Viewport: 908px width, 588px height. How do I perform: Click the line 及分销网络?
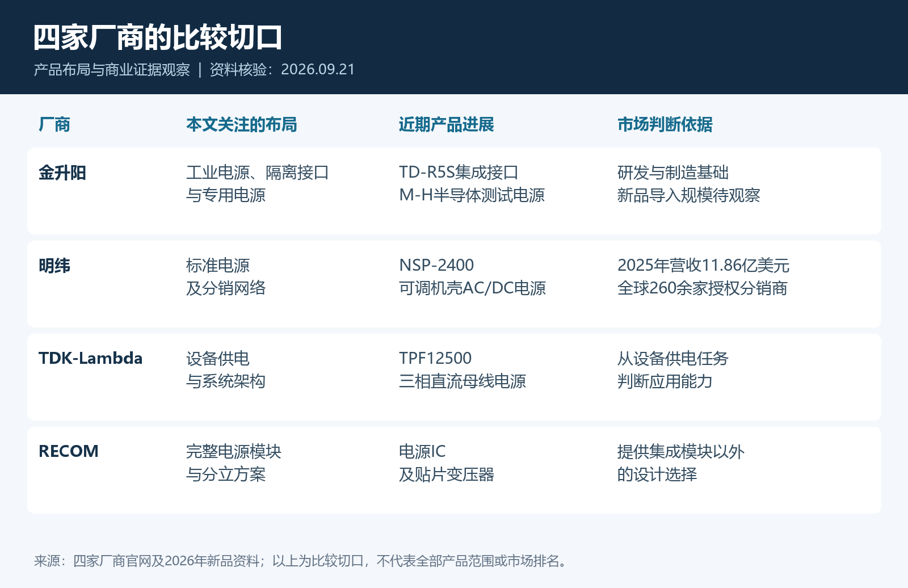pyautogui.click(x=226, y=288)
